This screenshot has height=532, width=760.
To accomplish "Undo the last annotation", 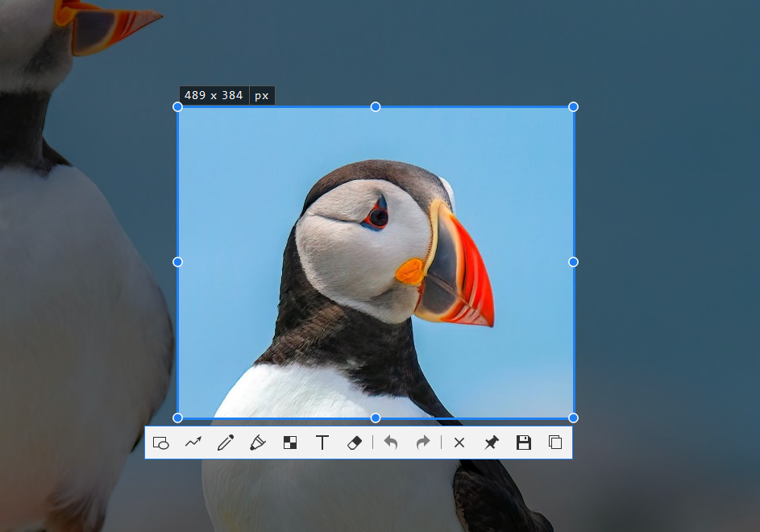I will [391, 443].
